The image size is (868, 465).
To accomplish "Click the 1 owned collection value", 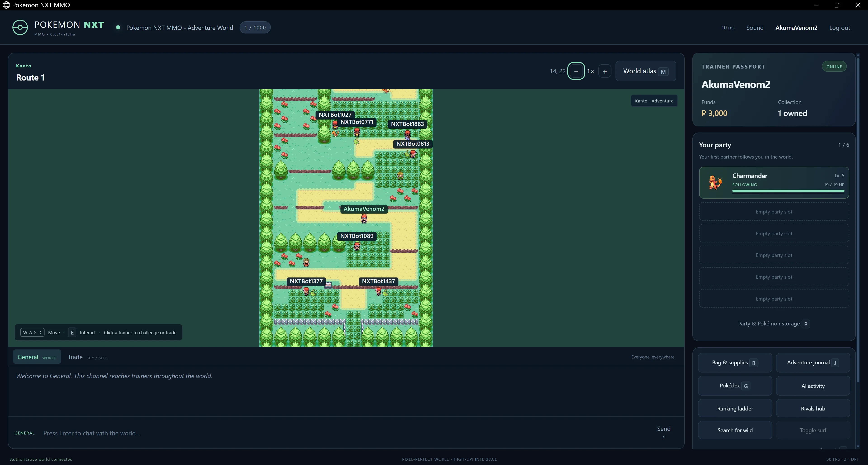I will point(792,113).
